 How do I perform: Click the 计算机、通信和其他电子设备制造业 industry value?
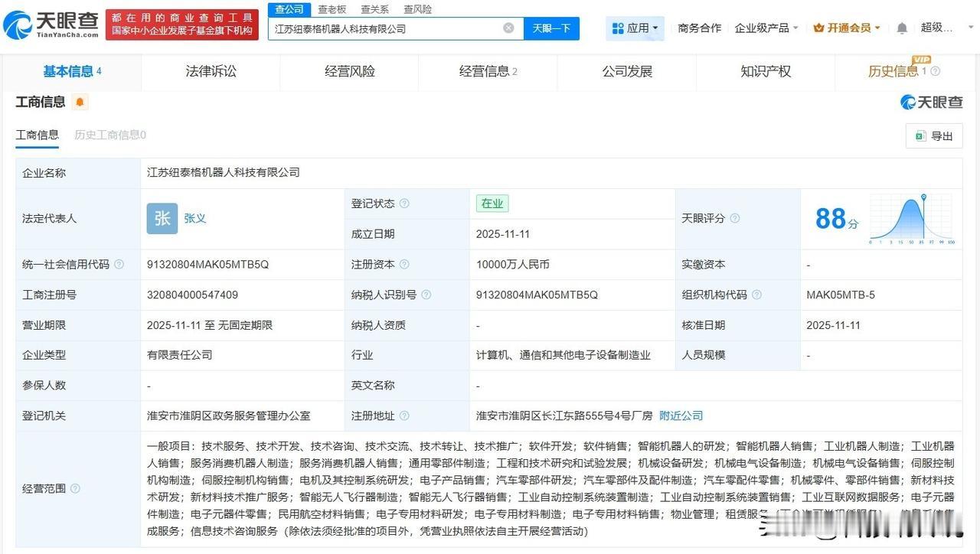coord(563,355)
